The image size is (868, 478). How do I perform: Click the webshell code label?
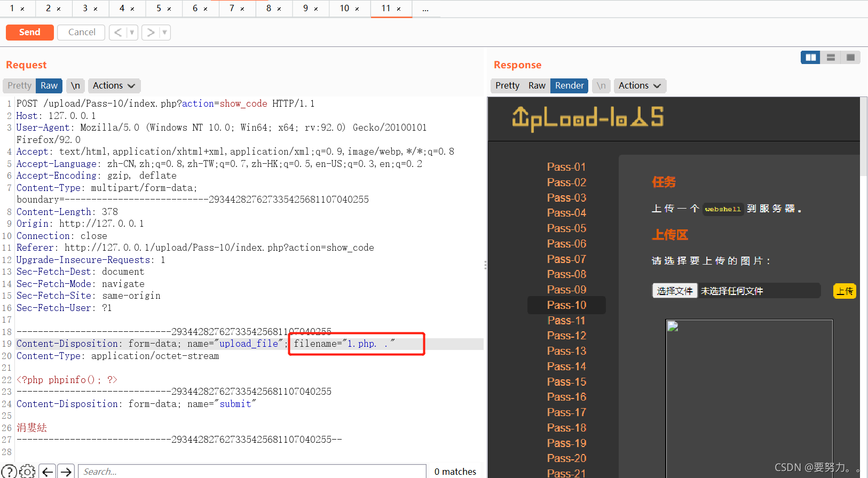pos(723,209)
